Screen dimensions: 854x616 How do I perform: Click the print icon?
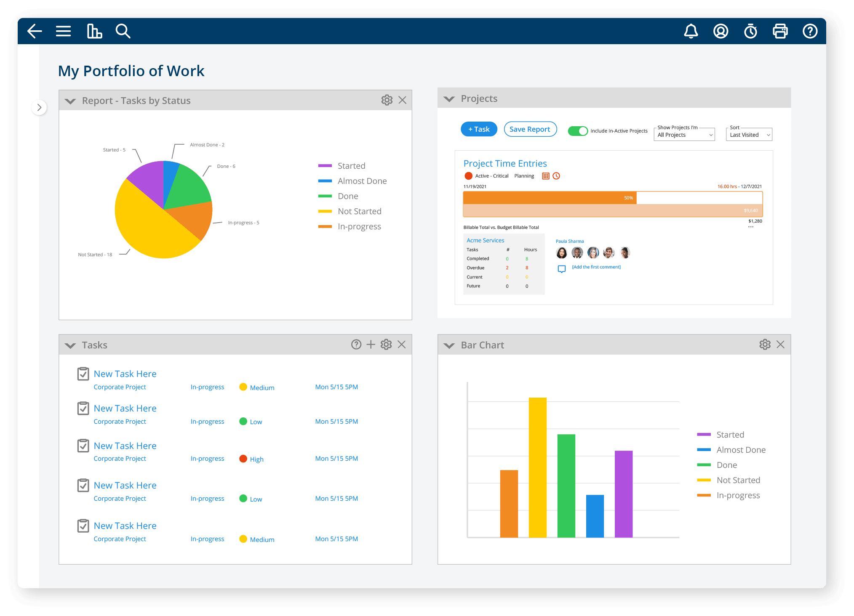tap(780, 31)
